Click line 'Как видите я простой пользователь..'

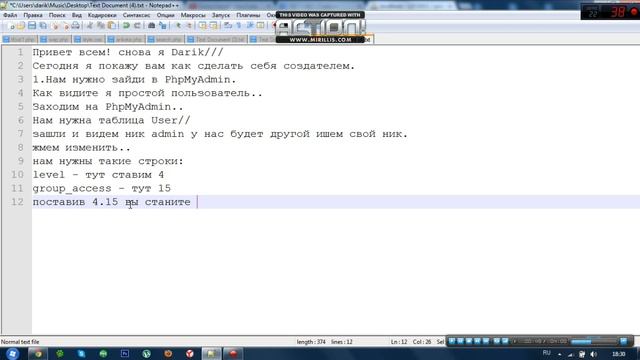click(147, 93)
